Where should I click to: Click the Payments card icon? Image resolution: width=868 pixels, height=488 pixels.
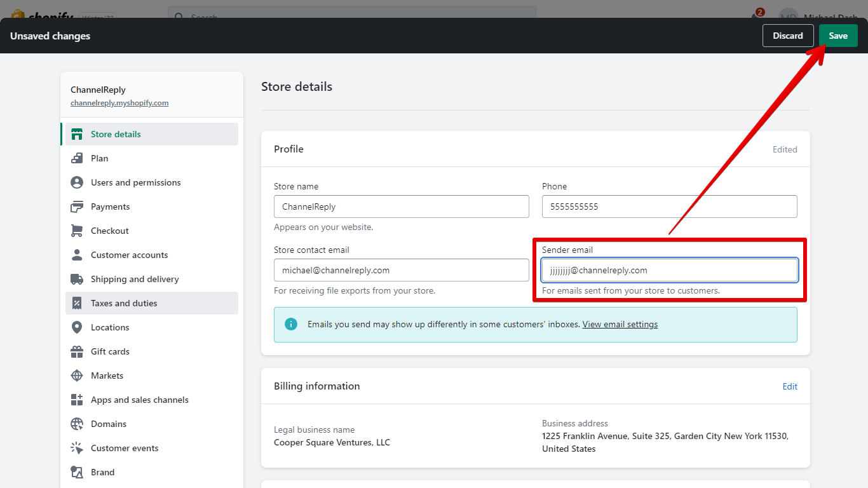(x=77, y=207)
